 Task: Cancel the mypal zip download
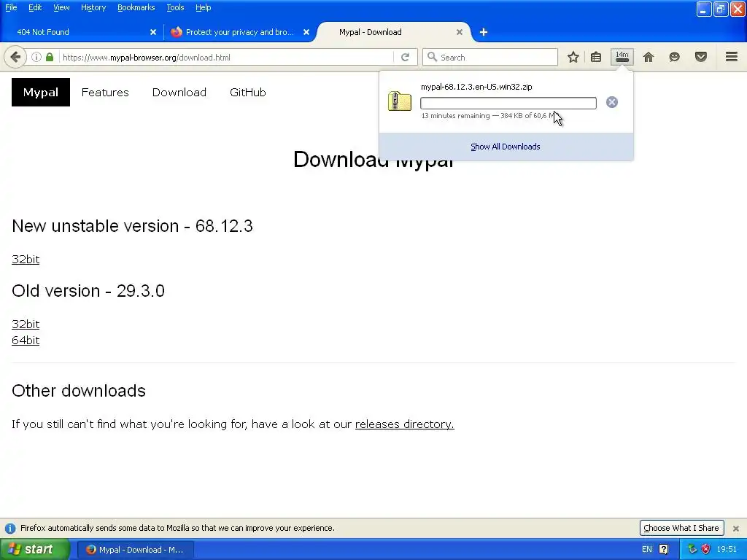[x=612, y=102]
